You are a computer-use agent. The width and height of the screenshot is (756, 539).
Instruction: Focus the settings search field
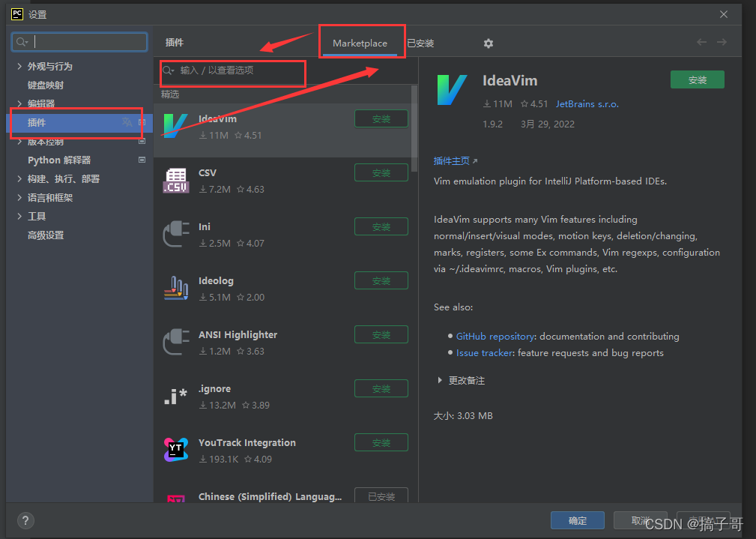click(x=79, y=42)
